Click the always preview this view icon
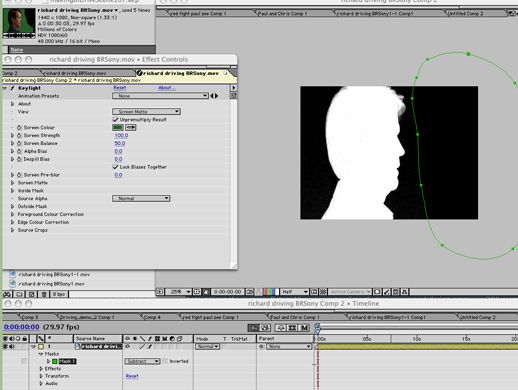This screenshot has width=518, height=390. 160,292
